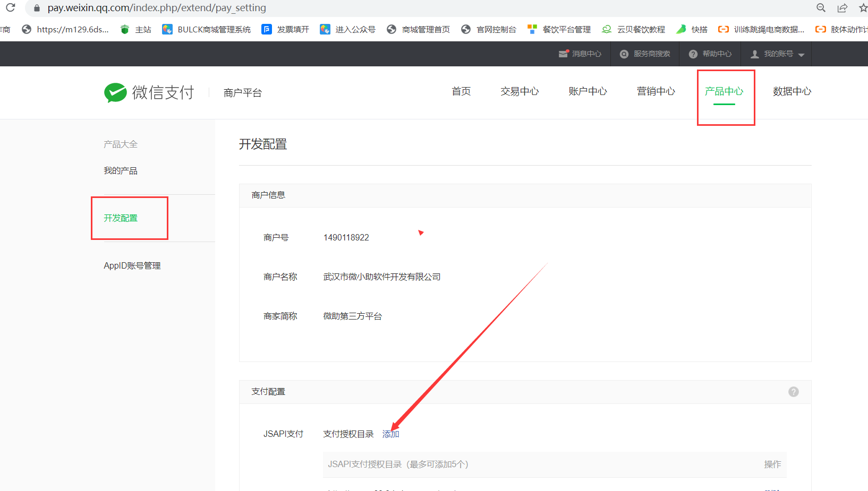Screen dimensions: 868x491
Task: Click the 支付配置 section header
Action: 268,391
